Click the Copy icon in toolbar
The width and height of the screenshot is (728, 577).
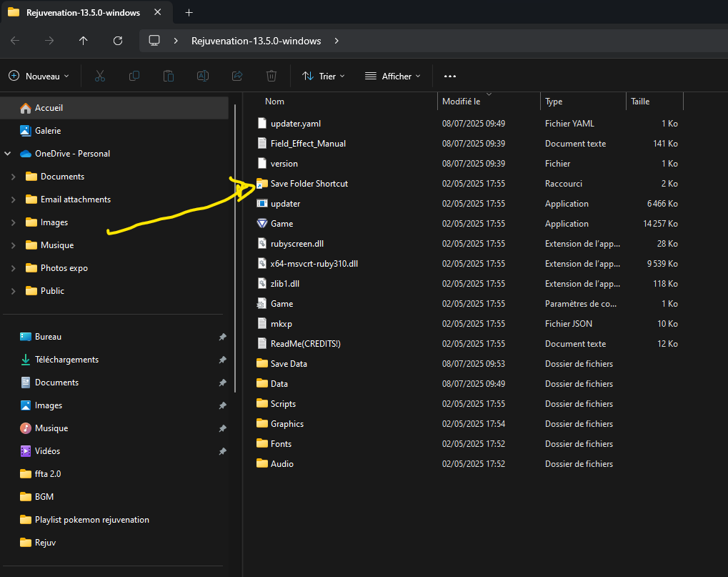click(134, 77)
